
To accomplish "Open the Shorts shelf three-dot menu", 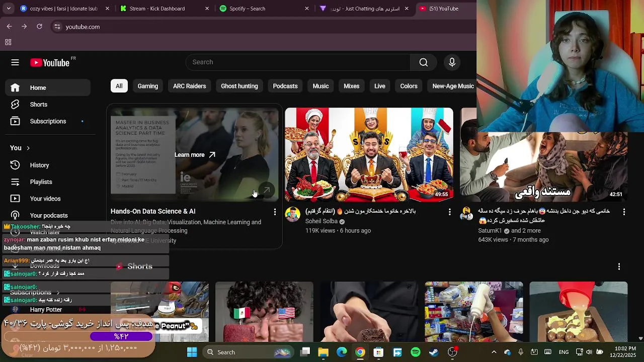I will 619,266.
